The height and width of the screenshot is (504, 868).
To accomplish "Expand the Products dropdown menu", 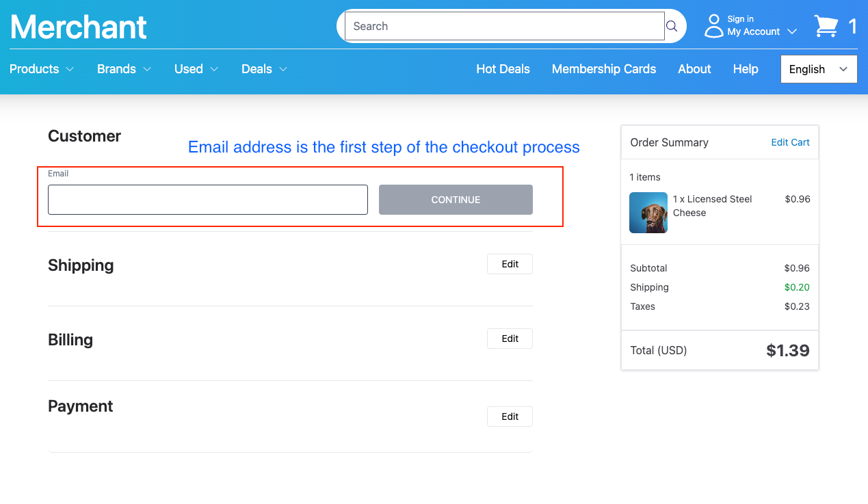I will [41, 69].
